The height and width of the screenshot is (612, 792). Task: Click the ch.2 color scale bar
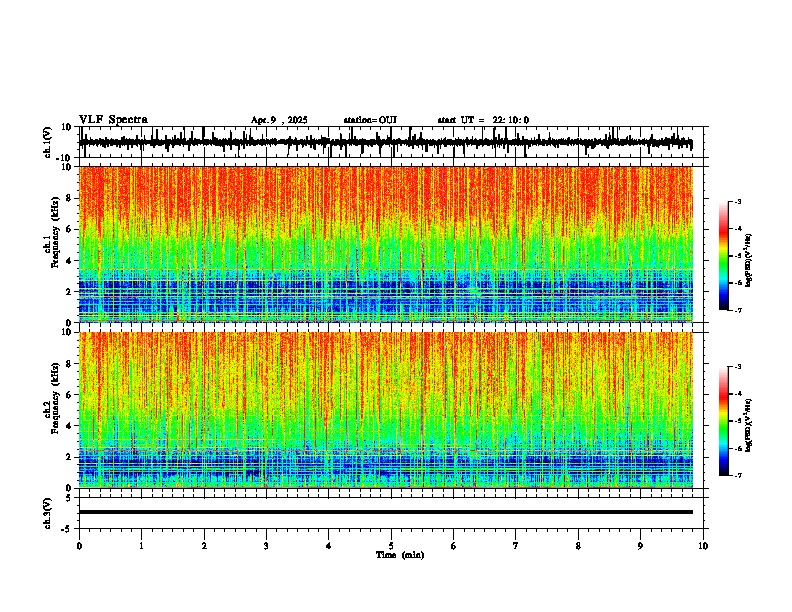(723, 421)
